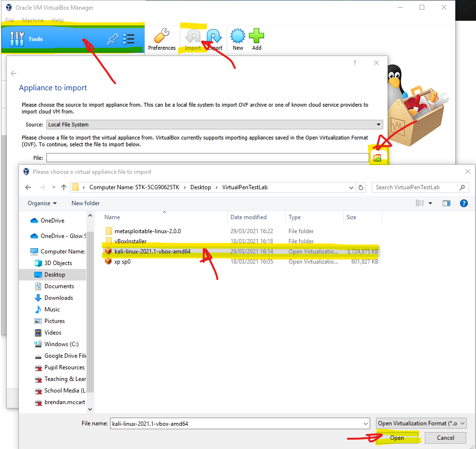Open the Tools list menu icon

(129, 39)
